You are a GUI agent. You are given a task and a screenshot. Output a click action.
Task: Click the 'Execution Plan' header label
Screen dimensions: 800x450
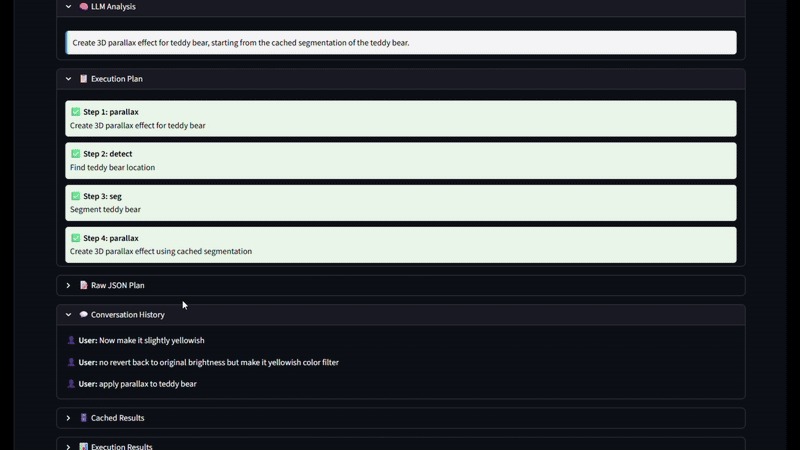[117, 79]
